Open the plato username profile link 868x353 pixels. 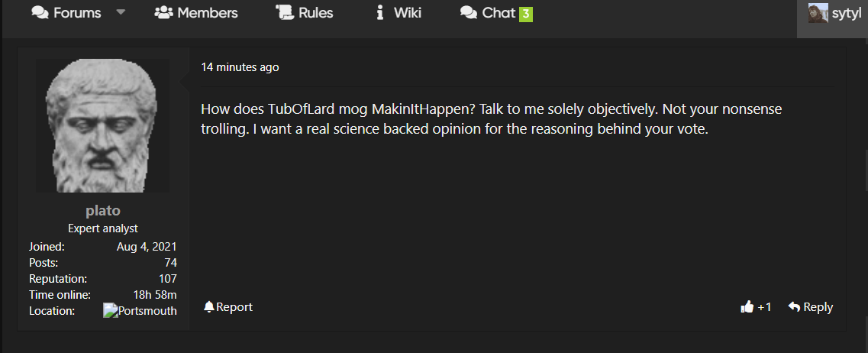click(x=103, y=211)
